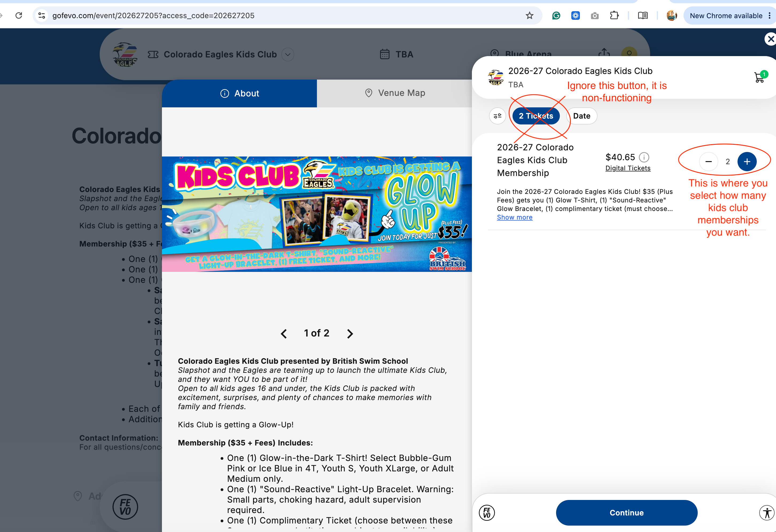Click the FEVO logo beside Continue
The width and height of the screenshot is (776, 532).
point(487,513)
